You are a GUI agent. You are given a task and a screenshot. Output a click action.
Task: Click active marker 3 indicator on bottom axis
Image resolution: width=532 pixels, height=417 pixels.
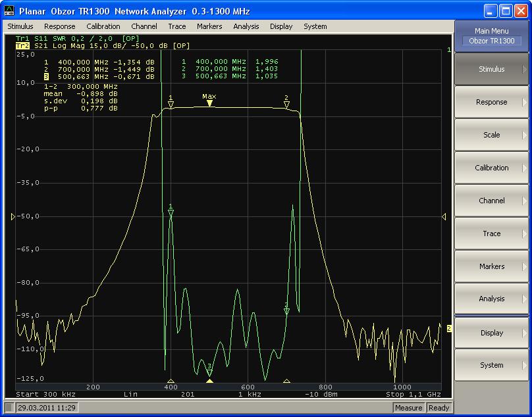tap(209, 381)
